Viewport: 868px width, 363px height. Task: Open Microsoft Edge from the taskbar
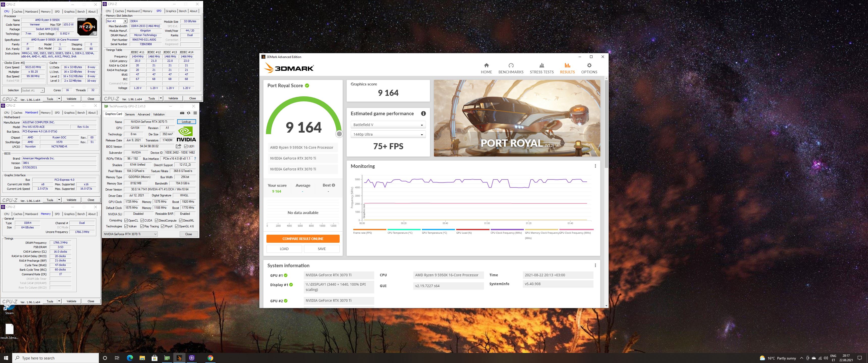[x=130, y=358]
